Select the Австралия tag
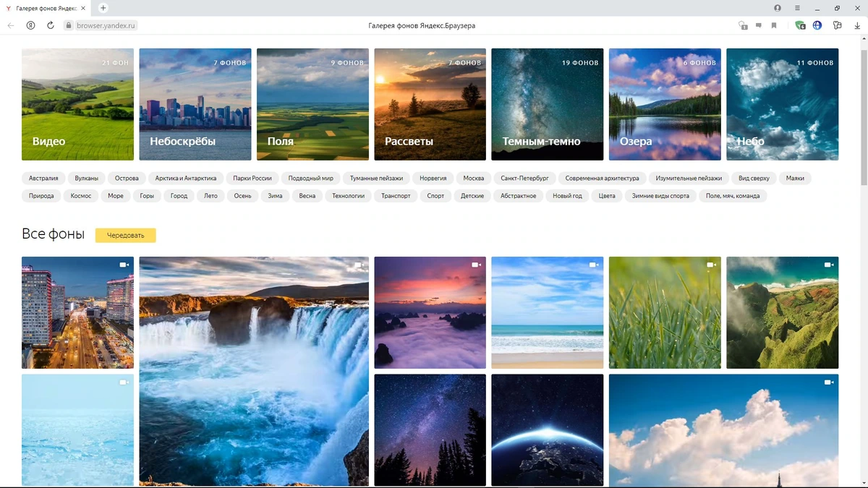 44,178
